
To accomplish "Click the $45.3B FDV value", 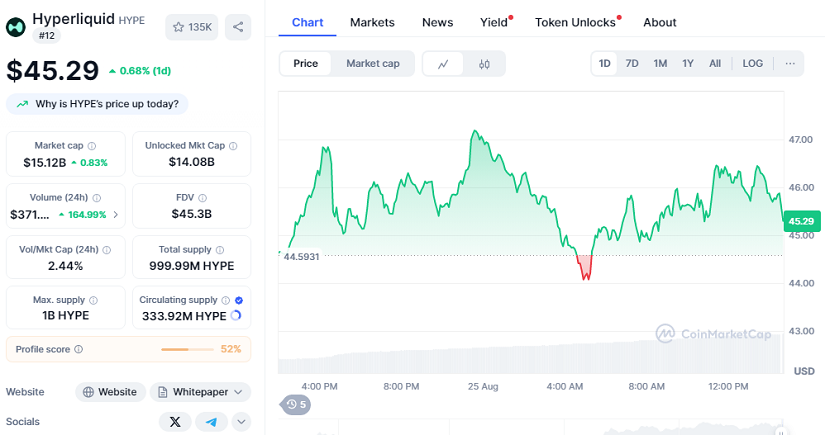I will click(x=192, y=214).
